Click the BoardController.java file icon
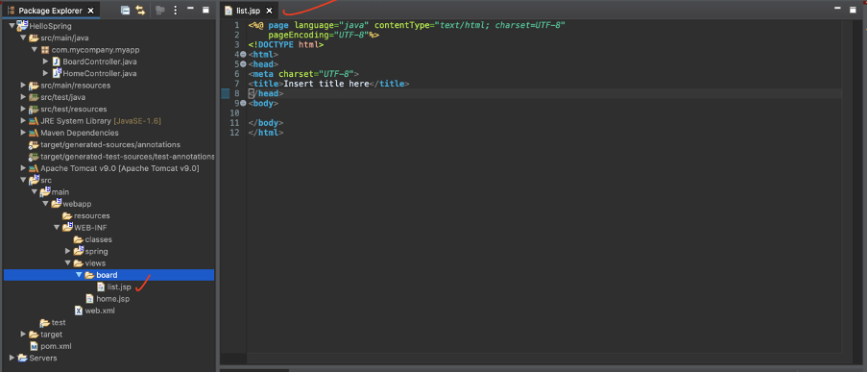 pyautogui.click(x=56, y=62)
